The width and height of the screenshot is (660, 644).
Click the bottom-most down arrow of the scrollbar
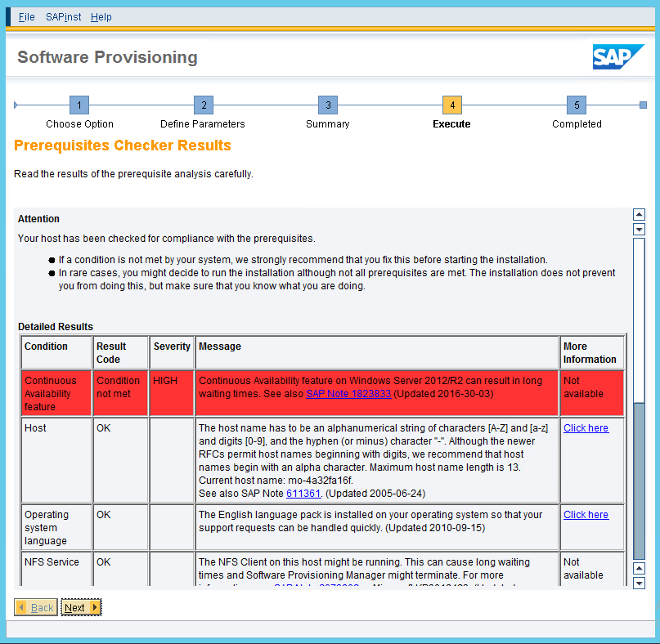pos(640,582)
